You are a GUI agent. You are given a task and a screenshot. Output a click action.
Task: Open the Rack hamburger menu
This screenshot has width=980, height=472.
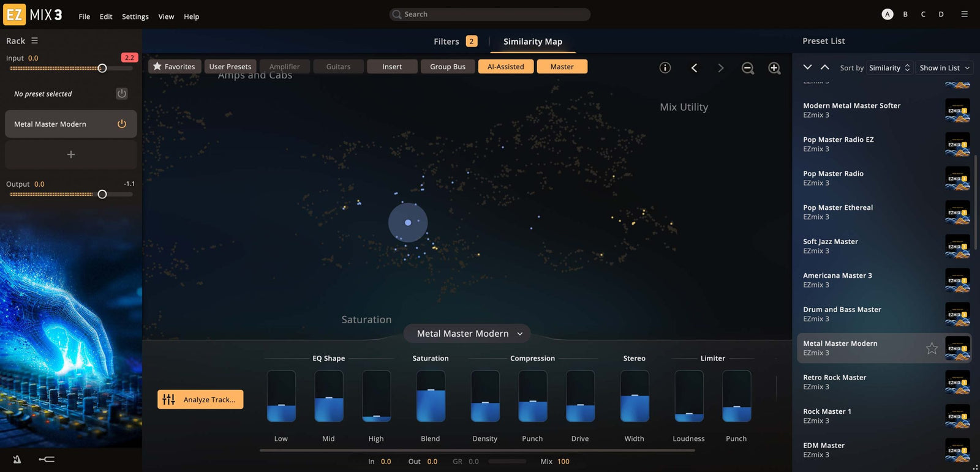coord(34,40)
